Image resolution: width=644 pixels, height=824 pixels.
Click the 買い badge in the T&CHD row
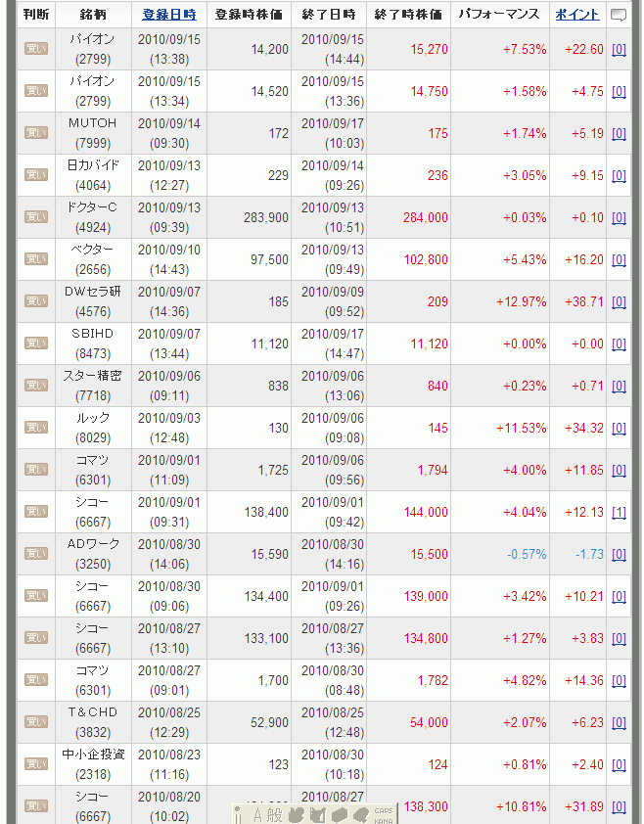[35, 722]
